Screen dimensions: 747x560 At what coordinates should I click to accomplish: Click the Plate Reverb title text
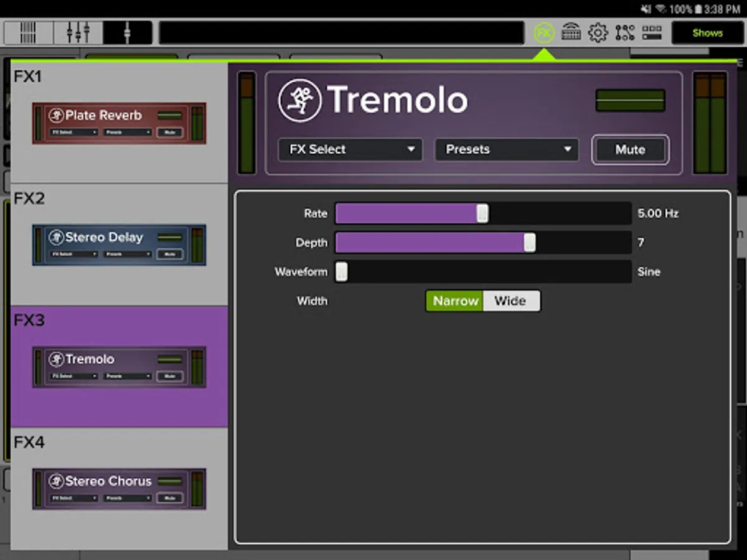103,116
